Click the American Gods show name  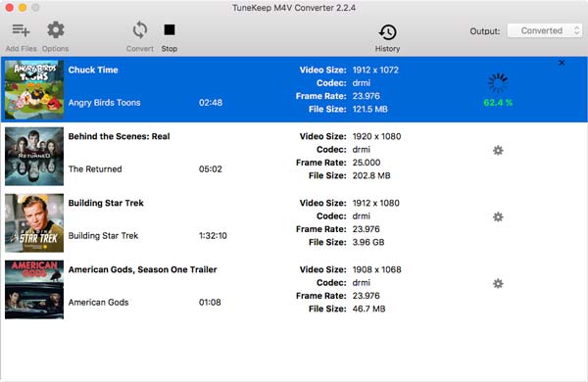click(98, 302)
